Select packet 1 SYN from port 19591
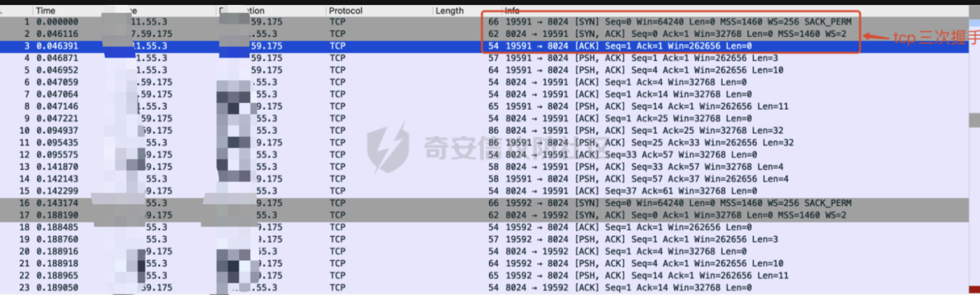This screenshot has width=980, height=295. click(617, 22)
